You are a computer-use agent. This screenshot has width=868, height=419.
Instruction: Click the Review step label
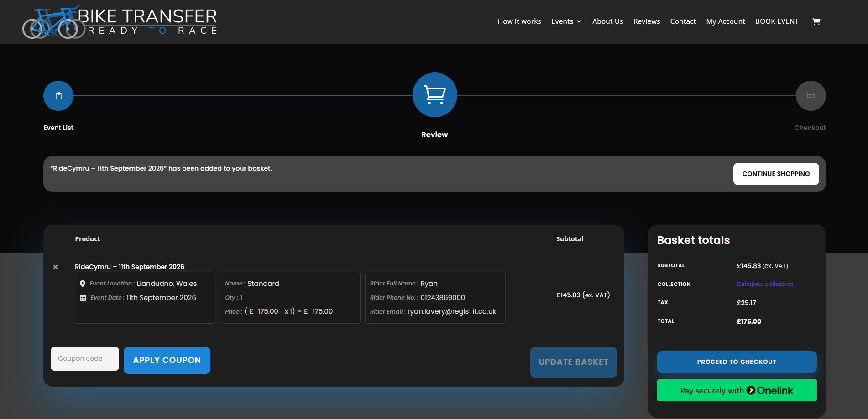435,135
